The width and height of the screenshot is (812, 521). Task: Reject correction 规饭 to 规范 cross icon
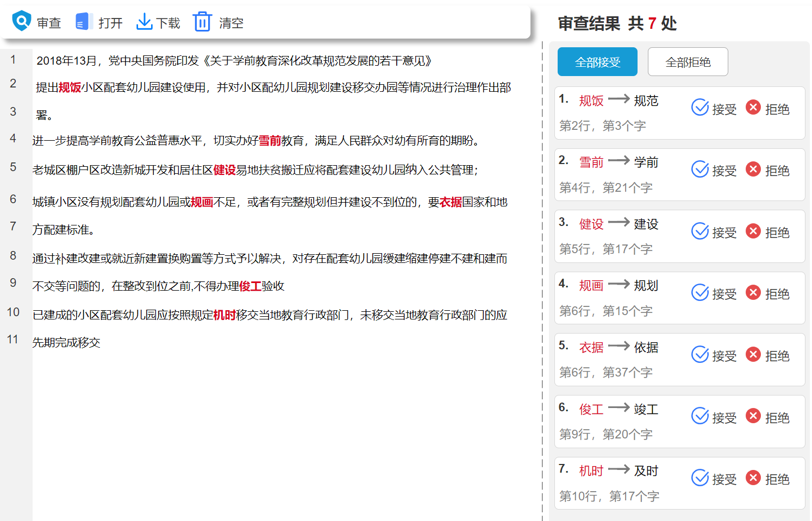pos(753,107)
